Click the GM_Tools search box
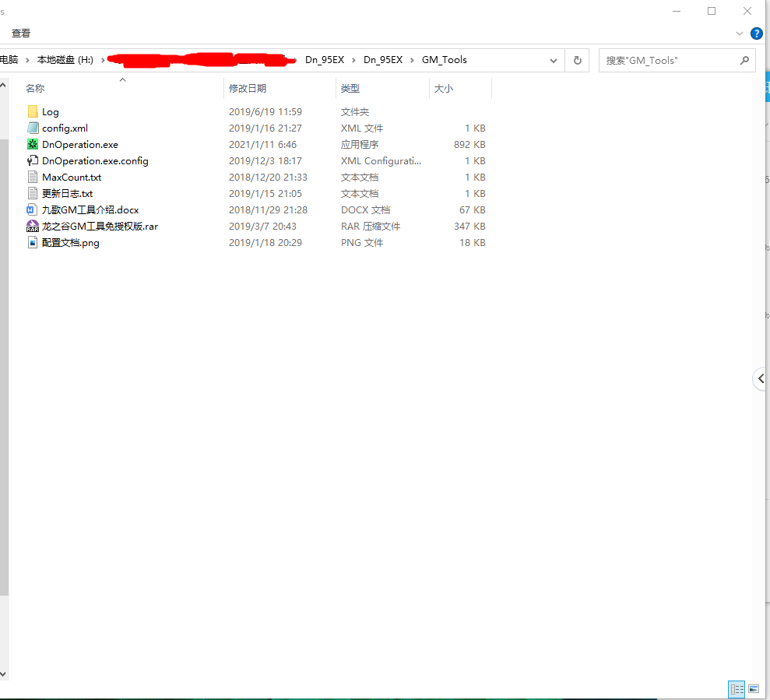770x700 pixels. coord(670,60)
